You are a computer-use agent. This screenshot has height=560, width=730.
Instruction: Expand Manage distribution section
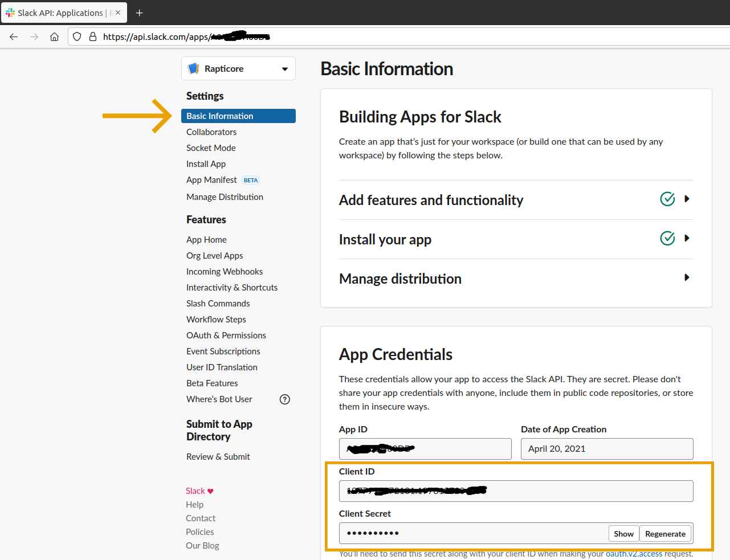687,277
